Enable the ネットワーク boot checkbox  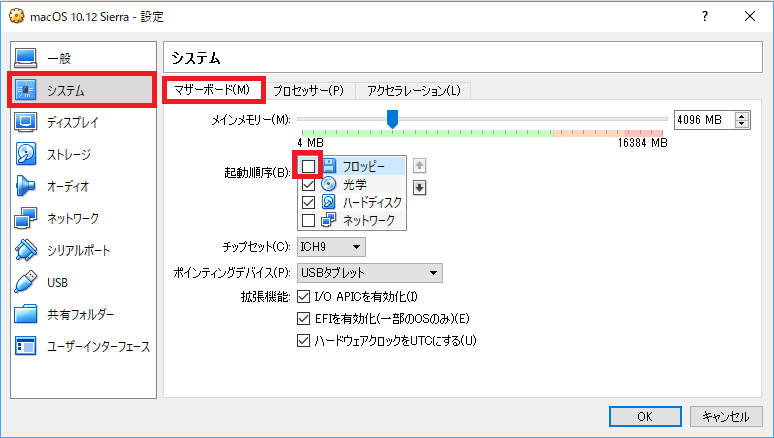coord(308,220)
